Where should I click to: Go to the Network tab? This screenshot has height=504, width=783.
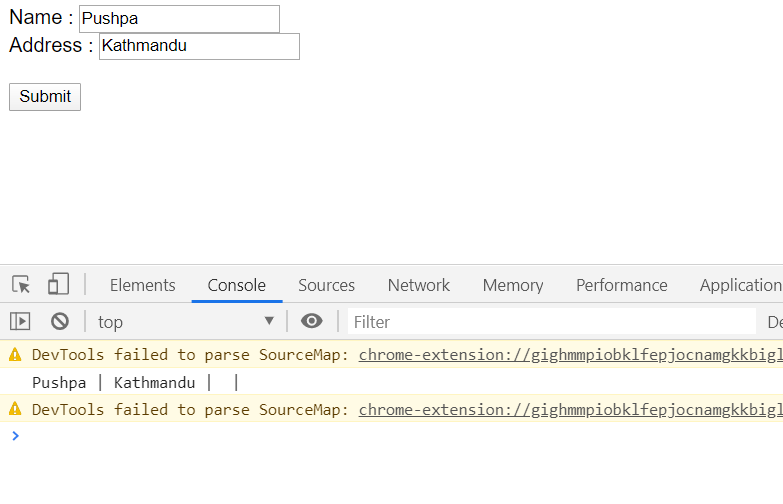(418, 285)
